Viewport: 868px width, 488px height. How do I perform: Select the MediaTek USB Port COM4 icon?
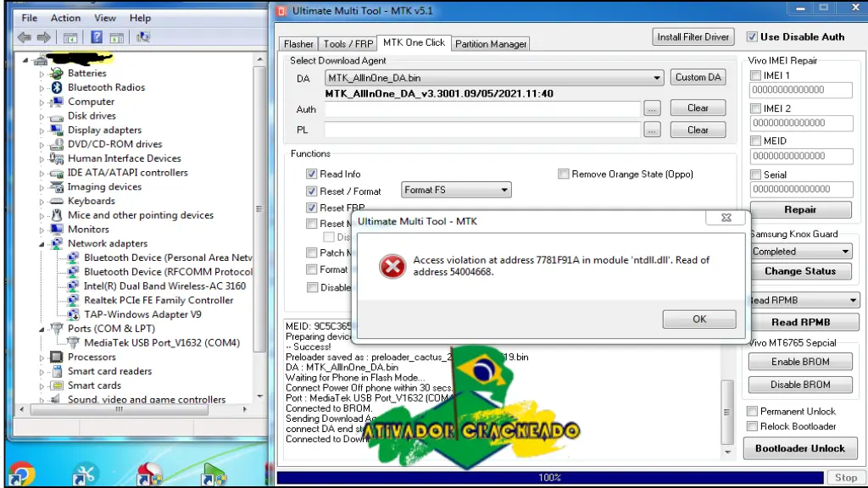coord(73,343)
